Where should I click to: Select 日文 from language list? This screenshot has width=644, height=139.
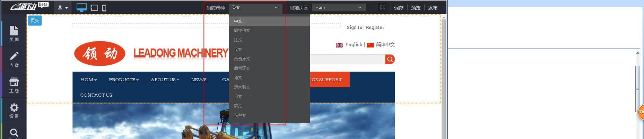pyautogui.click(x=269, y=96)
